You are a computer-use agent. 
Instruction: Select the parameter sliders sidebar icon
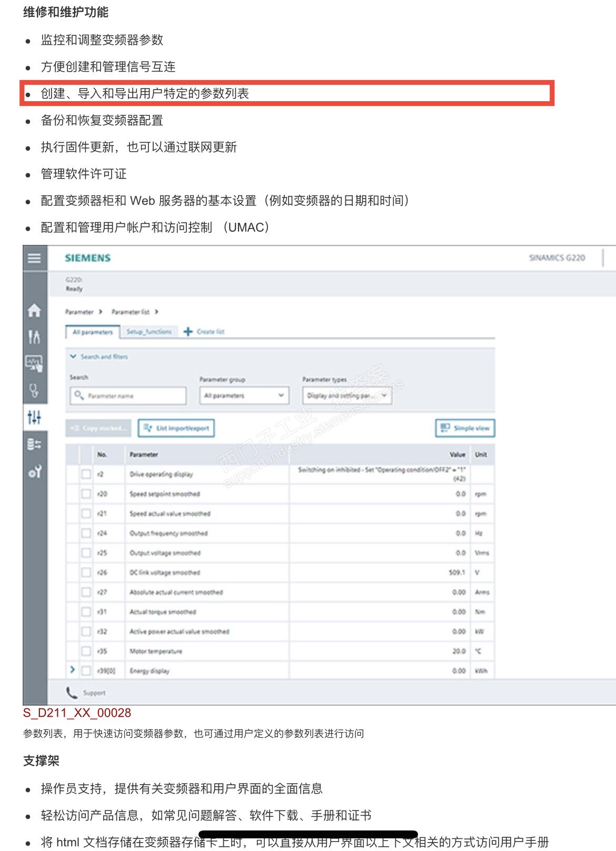click(34, 418)
